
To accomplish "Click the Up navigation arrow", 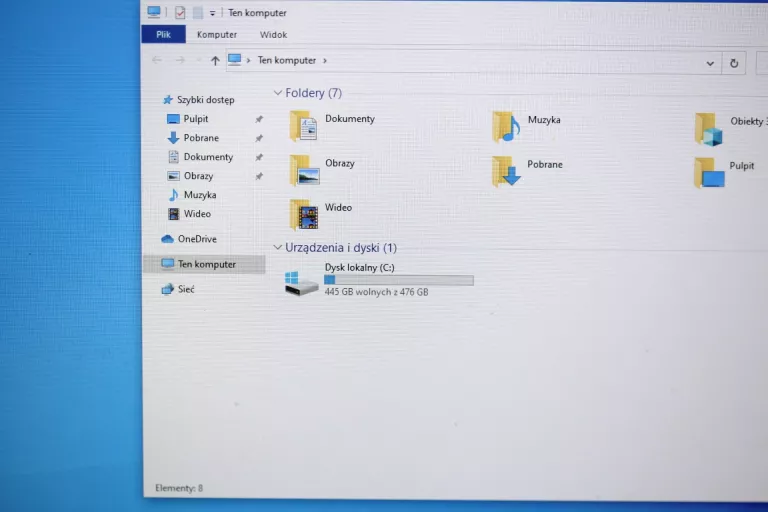I will click(x=215, y=61).
